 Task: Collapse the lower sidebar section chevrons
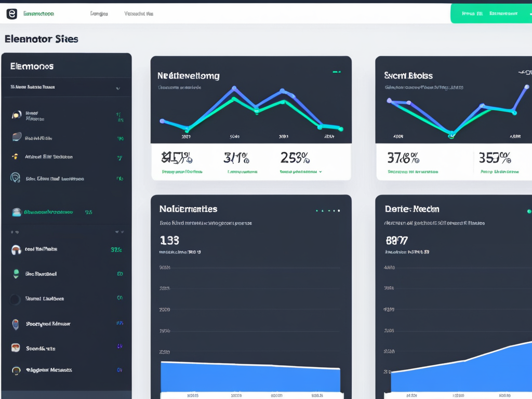[x=119, y=232]
